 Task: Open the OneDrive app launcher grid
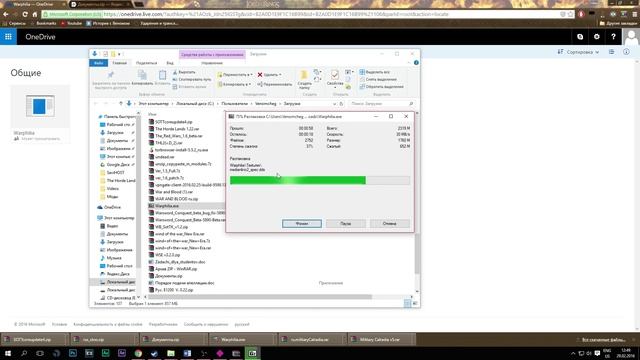click(8, 37)
